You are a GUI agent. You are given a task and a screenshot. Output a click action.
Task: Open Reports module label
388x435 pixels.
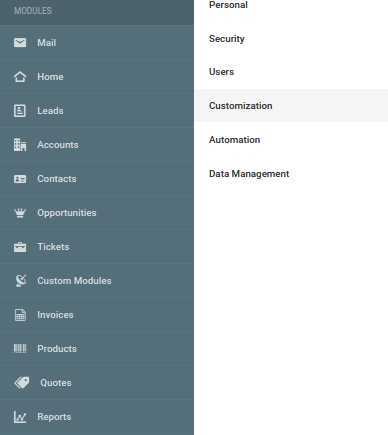tap(54, 417)
